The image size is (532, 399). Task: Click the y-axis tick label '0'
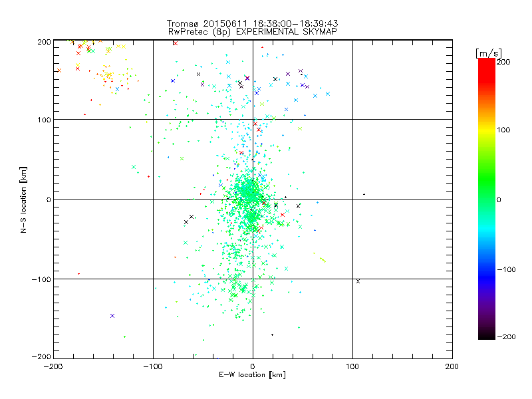(49, 199)
